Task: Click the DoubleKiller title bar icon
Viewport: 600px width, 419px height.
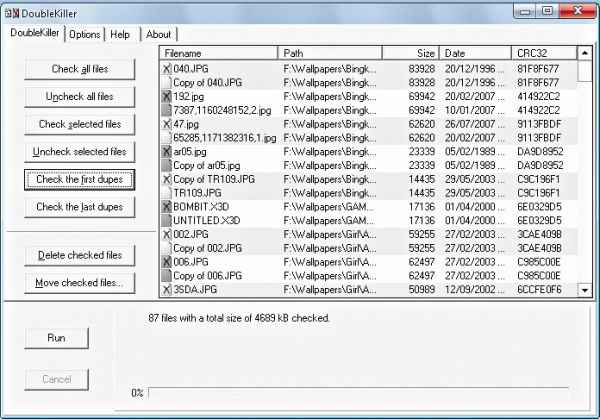Action: [x=12, y=14]
